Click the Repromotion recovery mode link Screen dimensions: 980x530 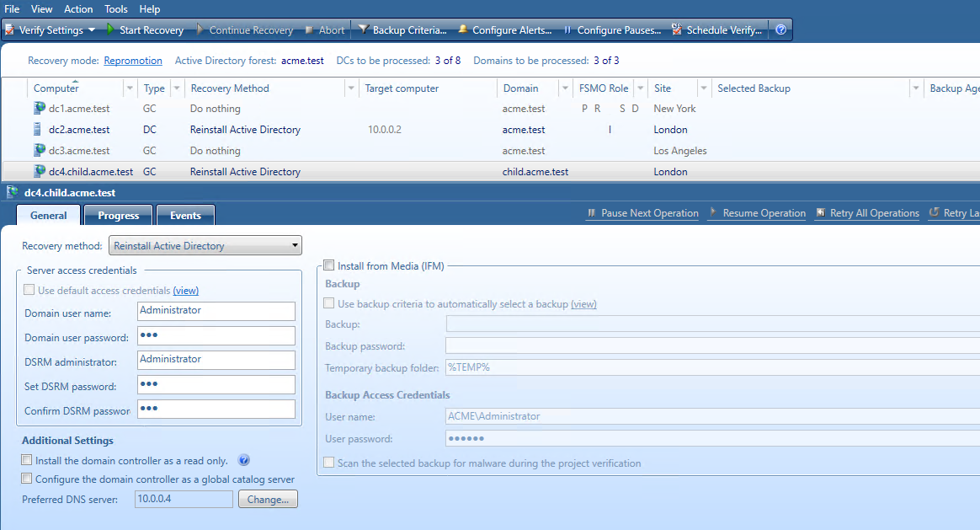pyautogui.click(x=133, y=61)
